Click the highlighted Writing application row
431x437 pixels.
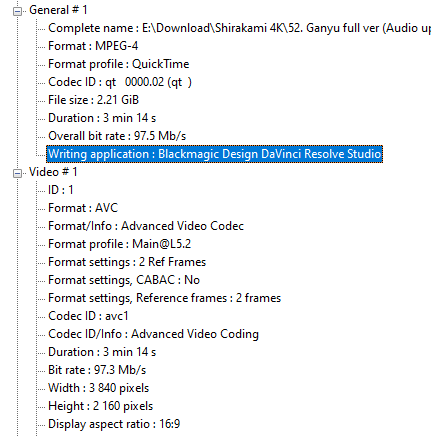(215, 154)
